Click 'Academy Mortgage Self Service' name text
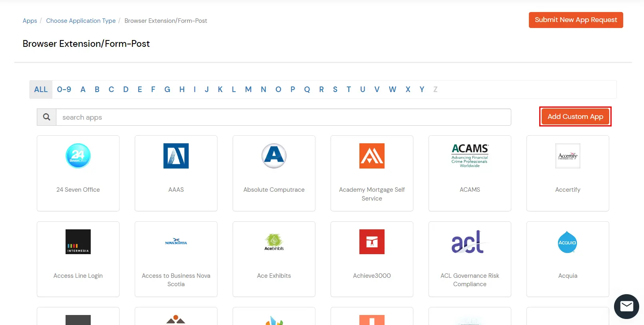The height and width of the screenshot is (325, 644). [372, 194]
